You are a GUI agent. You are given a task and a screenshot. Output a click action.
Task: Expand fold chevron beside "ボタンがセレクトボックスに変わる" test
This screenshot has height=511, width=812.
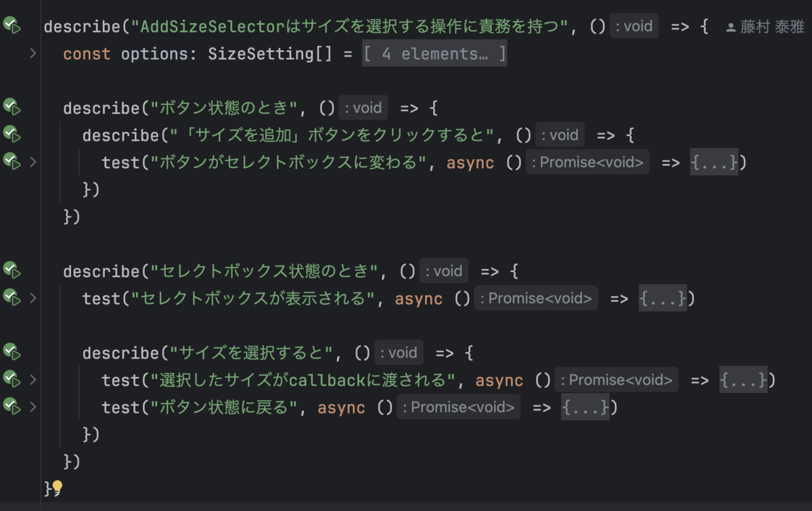[x=32, y=162]
